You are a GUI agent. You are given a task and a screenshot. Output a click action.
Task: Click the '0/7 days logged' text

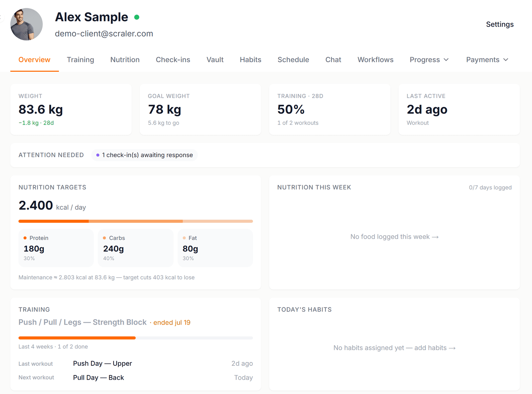(490, 187)
